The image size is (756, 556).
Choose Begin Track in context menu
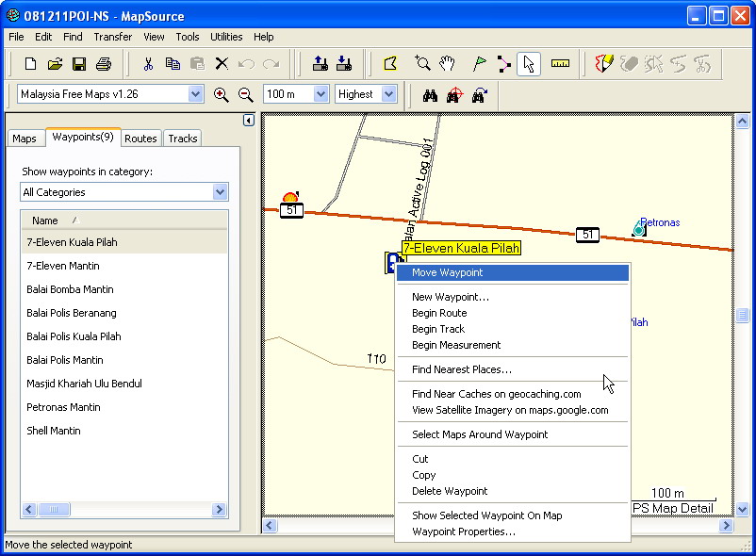coord(513,329)
